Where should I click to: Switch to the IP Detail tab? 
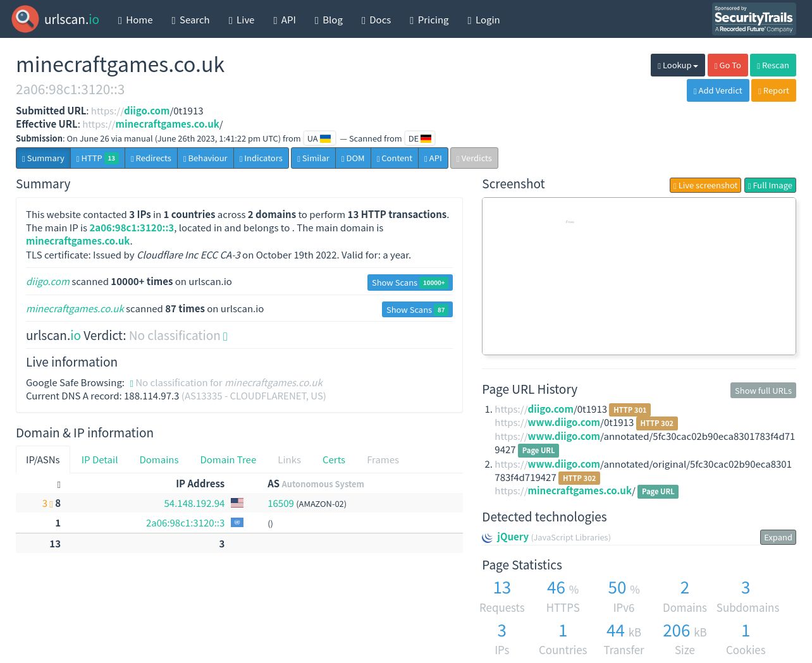click(x=100, y=459)
